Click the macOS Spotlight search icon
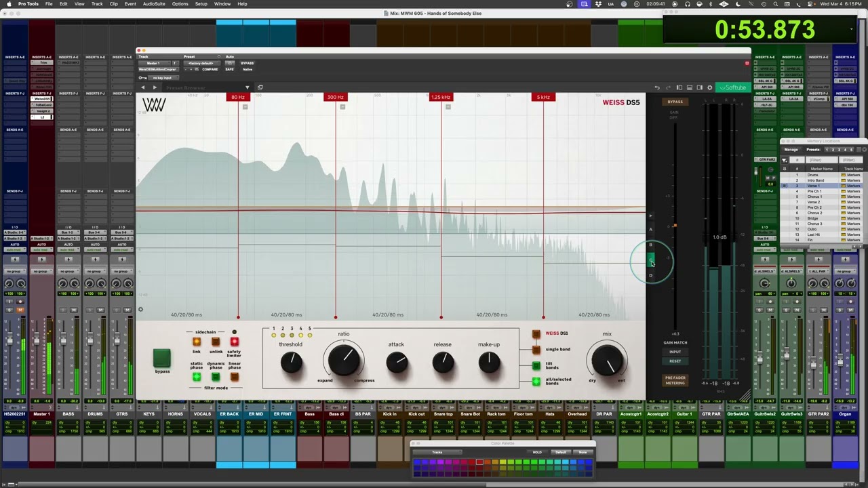This screenshot has height=488, width=868. coord(776,4)
